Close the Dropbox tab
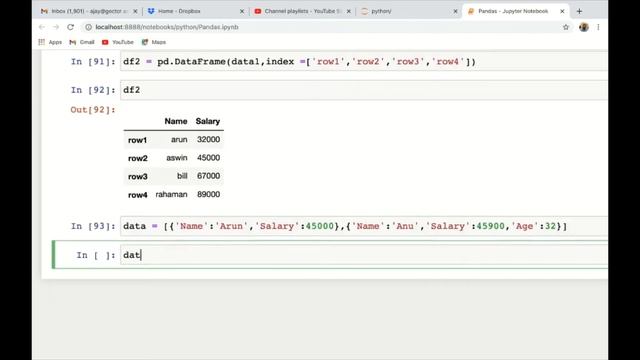This screenshot has height=360, width=640. coord(242,11)
